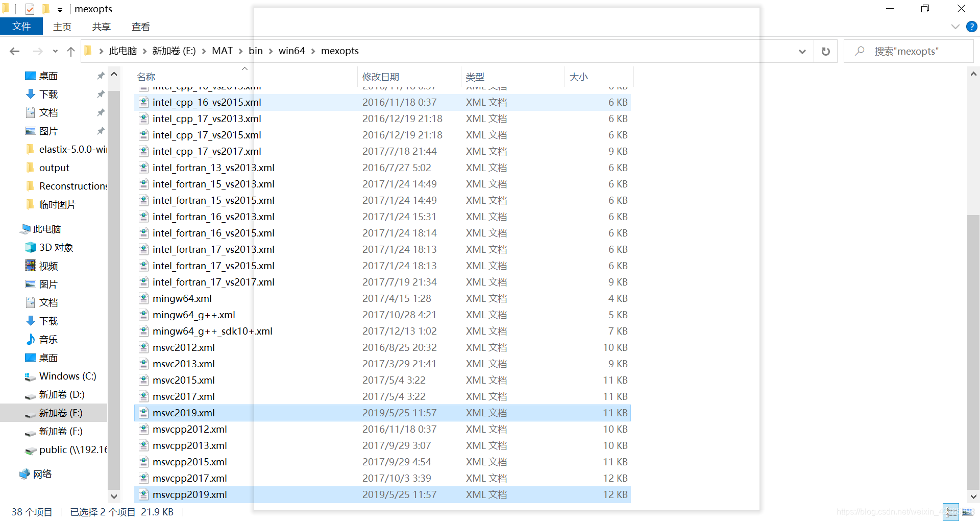Screen dimensions: 980x521
Task: Expand chevron after win64 breadcrumb
Action: click(x=313, y=51)
